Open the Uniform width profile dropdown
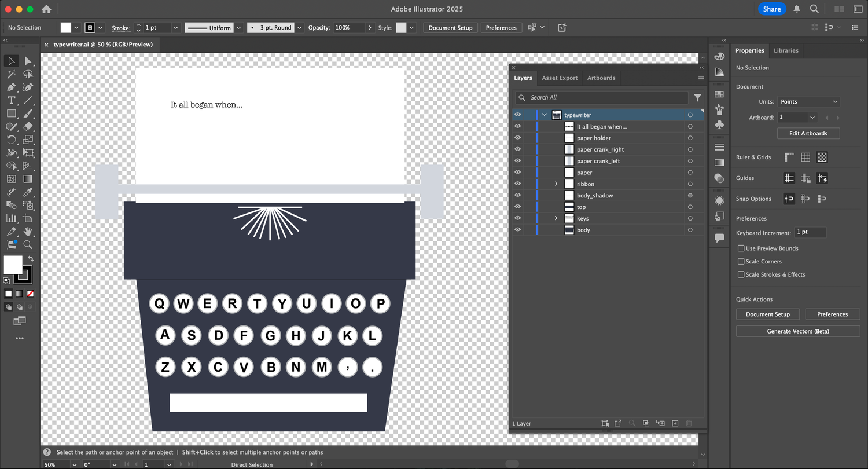The image size is (868, 469). click(239, 28)
